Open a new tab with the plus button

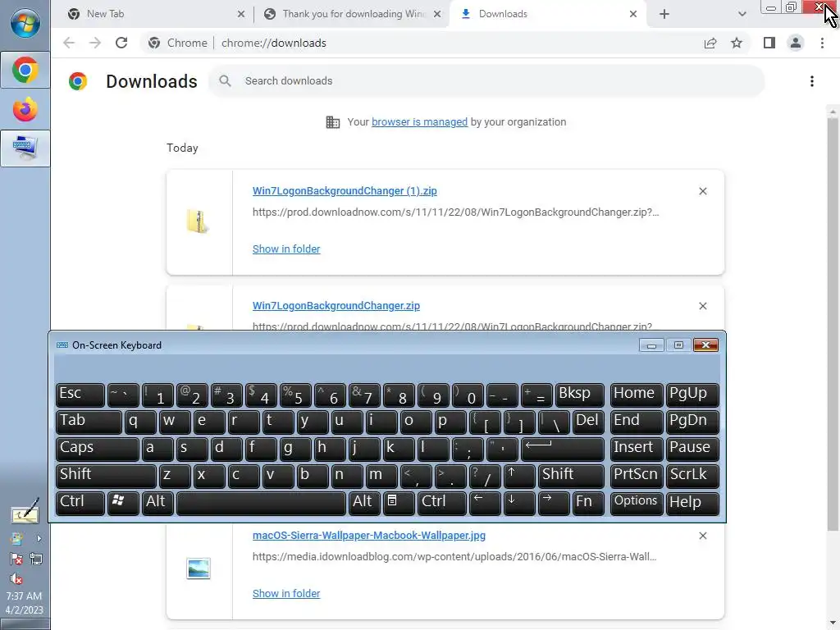coord(664,14)
